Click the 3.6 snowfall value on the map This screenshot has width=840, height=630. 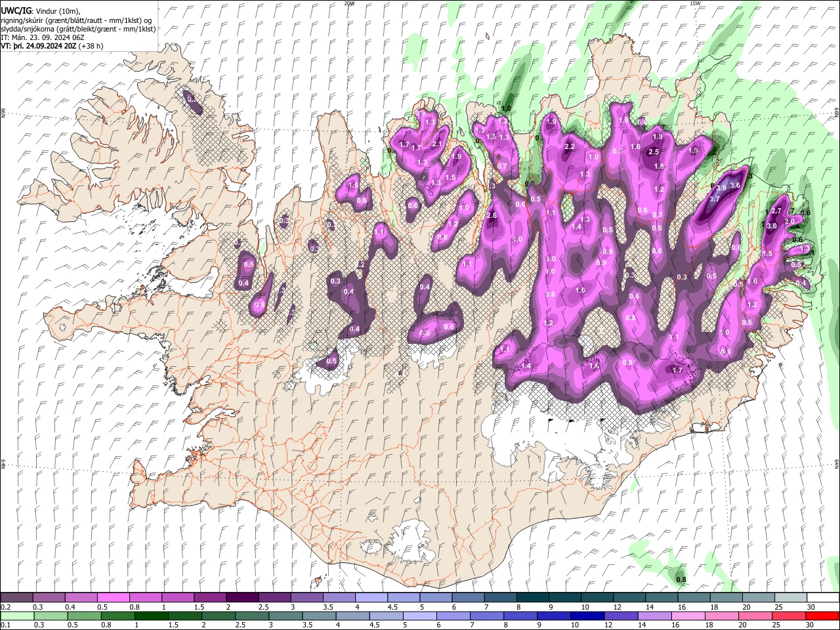click(x=735, y=186)
